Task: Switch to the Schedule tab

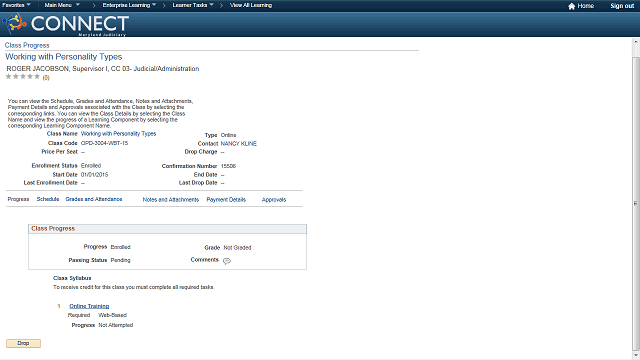Action: click(48, 199)
